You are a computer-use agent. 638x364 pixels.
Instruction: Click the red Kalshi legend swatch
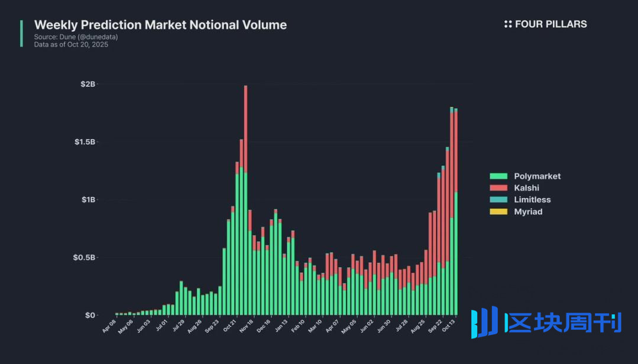(x=498, y=188)
